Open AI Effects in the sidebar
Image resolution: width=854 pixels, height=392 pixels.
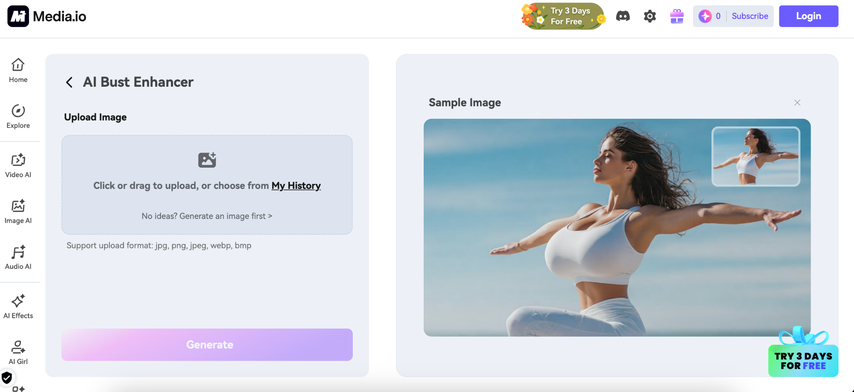[18, 307]
